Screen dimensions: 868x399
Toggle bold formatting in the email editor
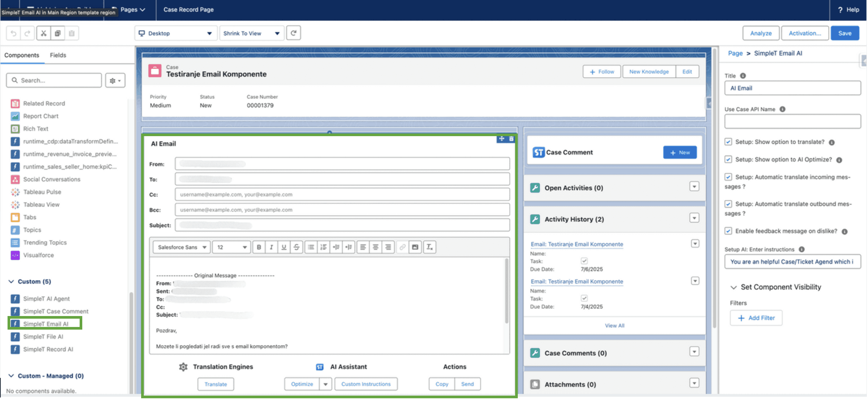click(259, 247)
